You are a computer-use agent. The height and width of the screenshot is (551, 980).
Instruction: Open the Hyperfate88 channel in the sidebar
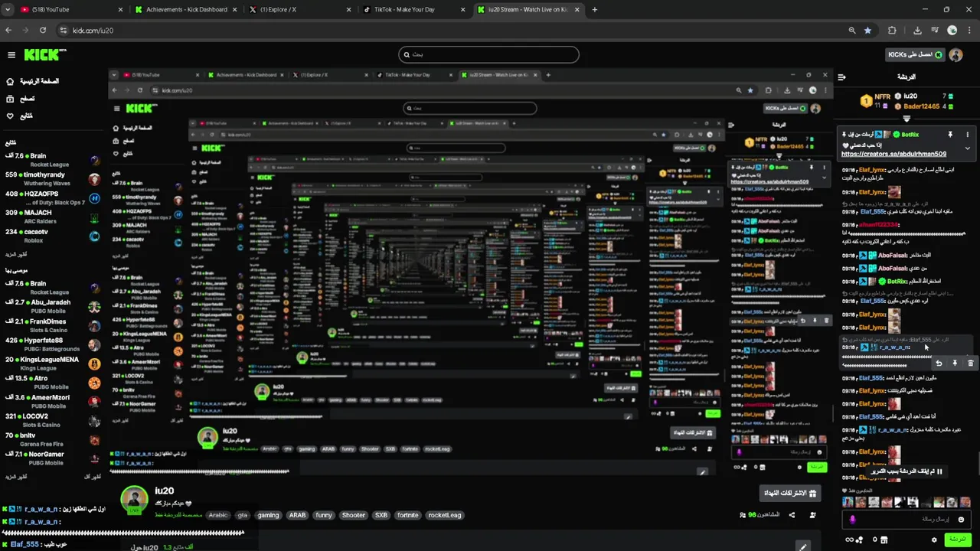[52, 344]
